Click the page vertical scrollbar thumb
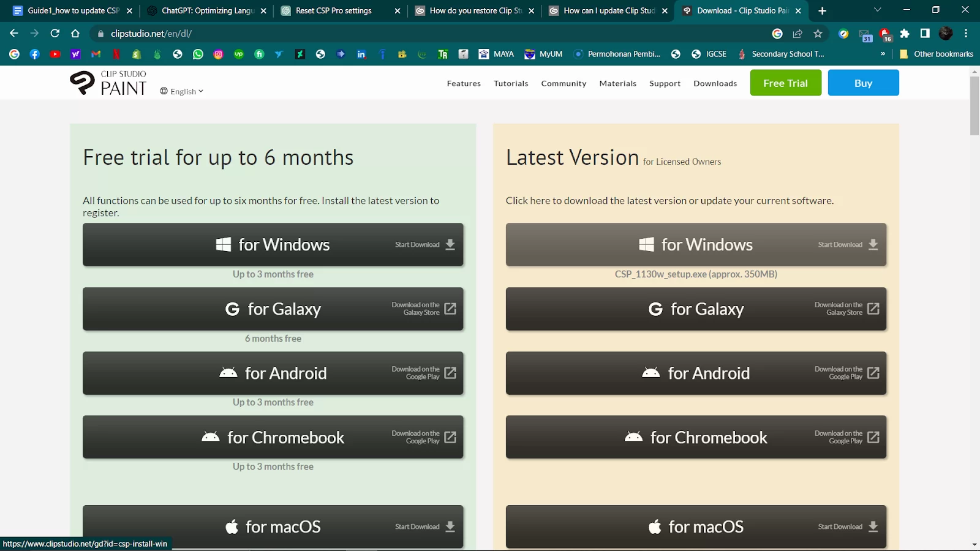 click(974, 105)
